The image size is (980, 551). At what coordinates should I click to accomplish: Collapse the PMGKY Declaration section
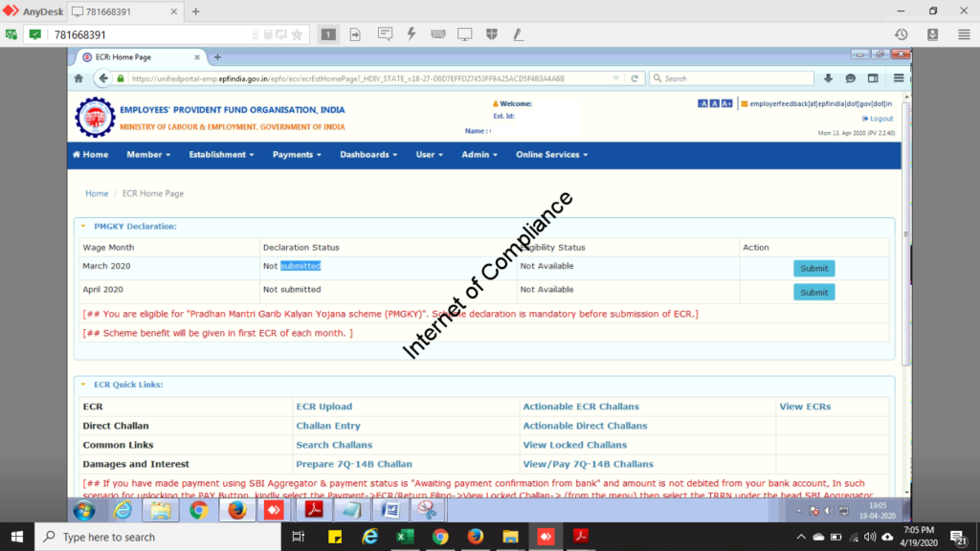point(83,226)
